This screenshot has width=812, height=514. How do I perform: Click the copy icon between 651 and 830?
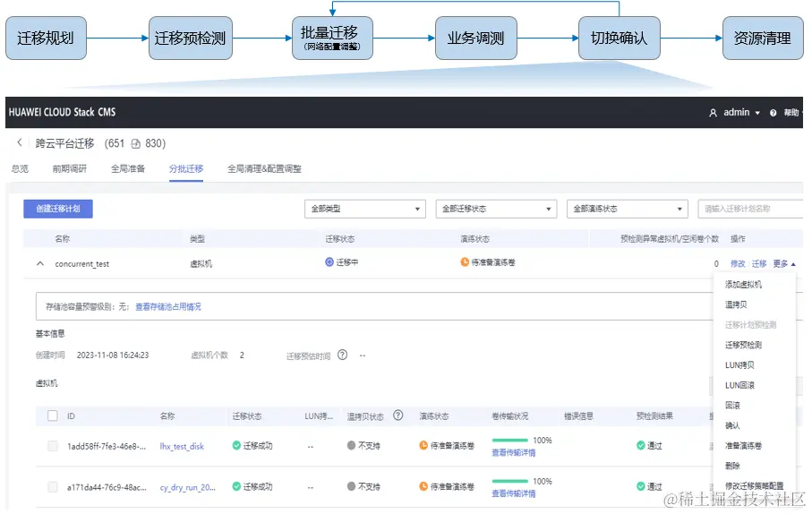[136, 143]
